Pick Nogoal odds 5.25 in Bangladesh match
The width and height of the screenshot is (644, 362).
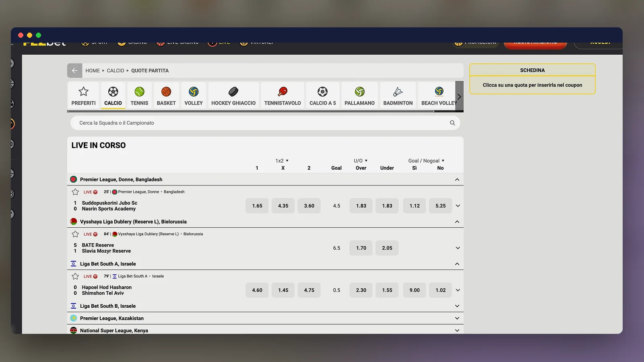click(x=441, y=206)
